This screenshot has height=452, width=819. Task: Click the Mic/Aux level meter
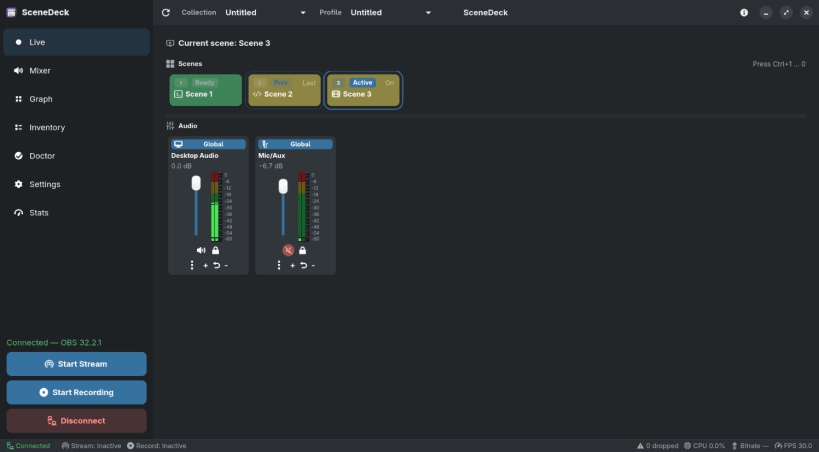click(x=303, y=206)
